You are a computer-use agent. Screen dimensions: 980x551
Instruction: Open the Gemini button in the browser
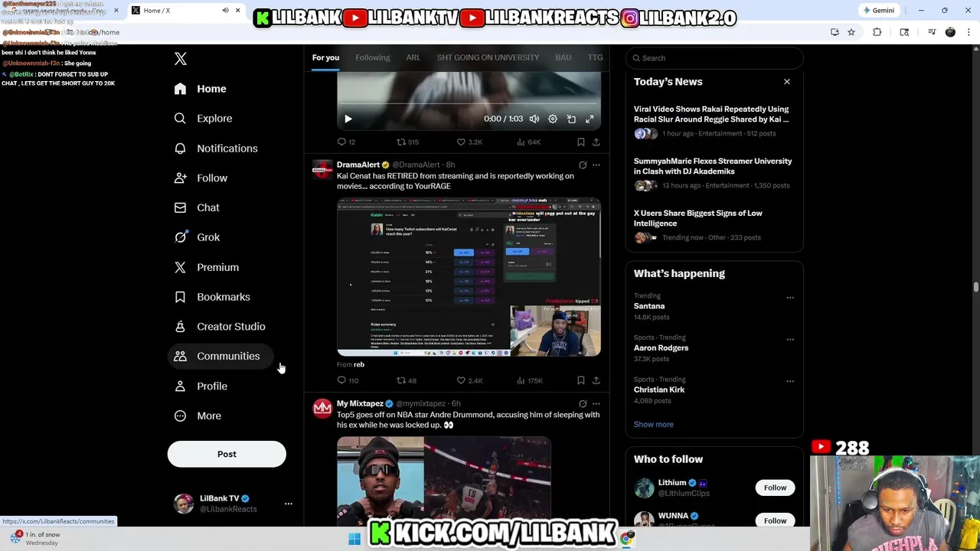(878, 11)
